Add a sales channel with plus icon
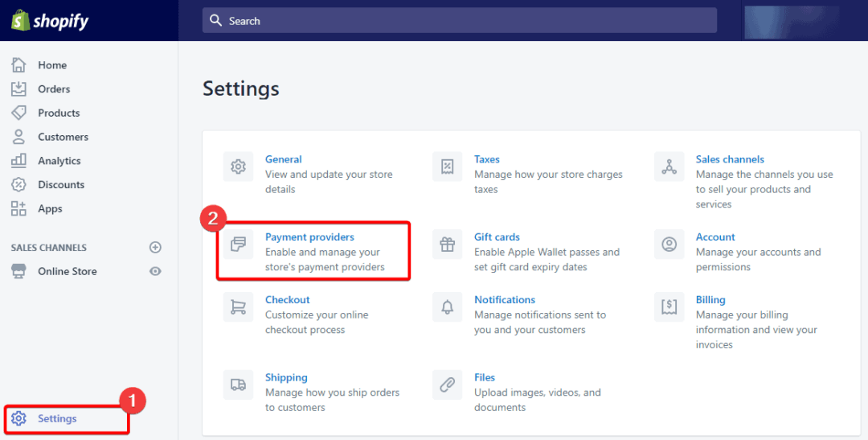The height and width of the screenshot is (440, 868). coord(156,248)
